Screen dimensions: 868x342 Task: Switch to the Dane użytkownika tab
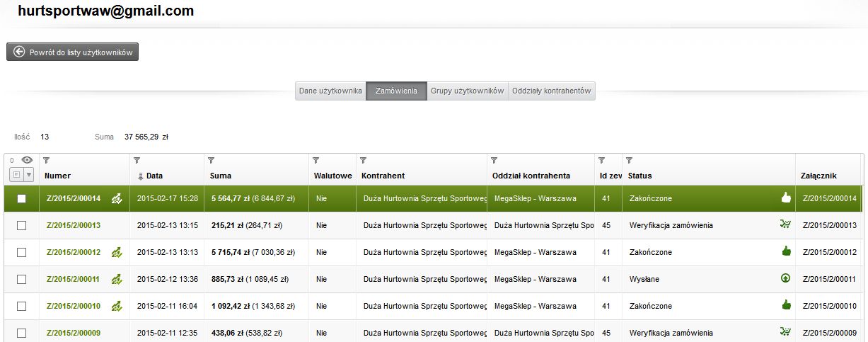point(330,91)
